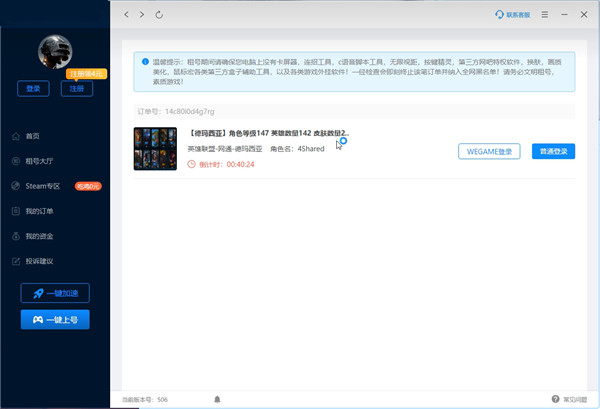Click the 注册 register button
The height and width of the screenshot is (409, 600).
pos(77,89)
